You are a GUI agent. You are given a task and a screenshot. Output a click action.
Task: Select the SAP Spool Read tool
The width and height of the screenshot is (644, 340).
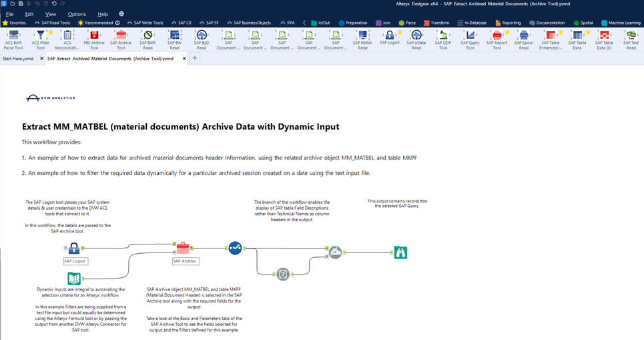(524, 39)
